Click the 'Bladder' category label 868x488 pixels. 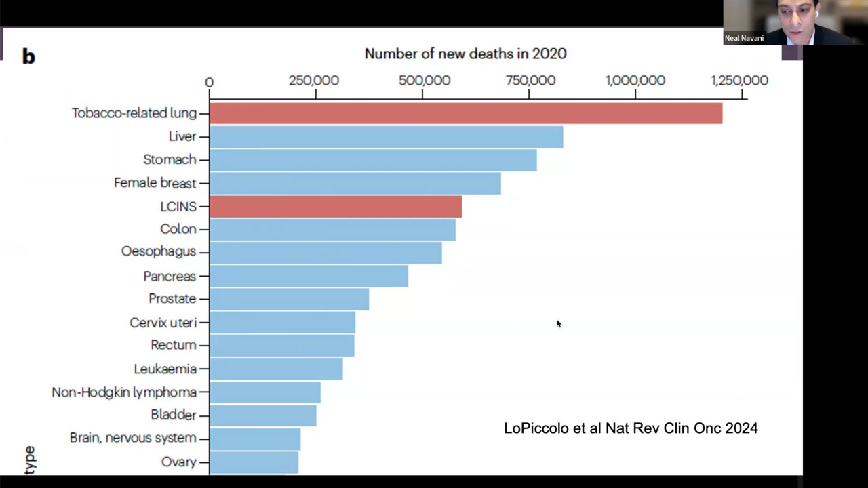(x=174, y=415)
